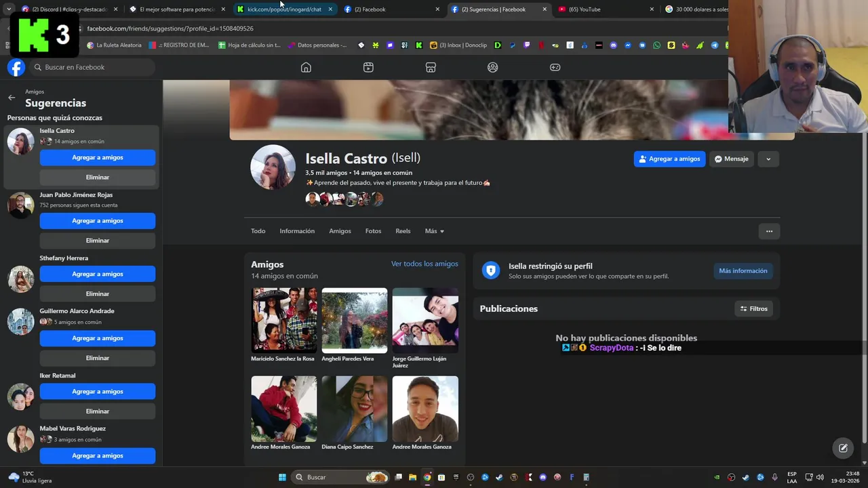Expand the browser tab search chevron
The image size is (868, 488).
9,9
